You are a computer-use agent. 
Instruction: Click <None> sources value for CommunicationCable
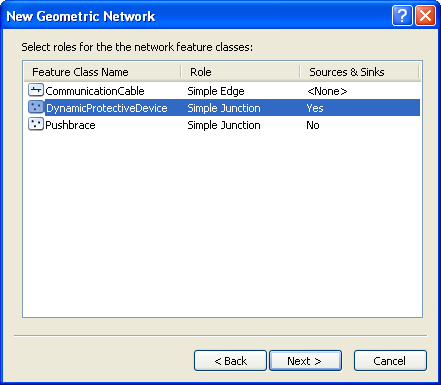point(327,91)
